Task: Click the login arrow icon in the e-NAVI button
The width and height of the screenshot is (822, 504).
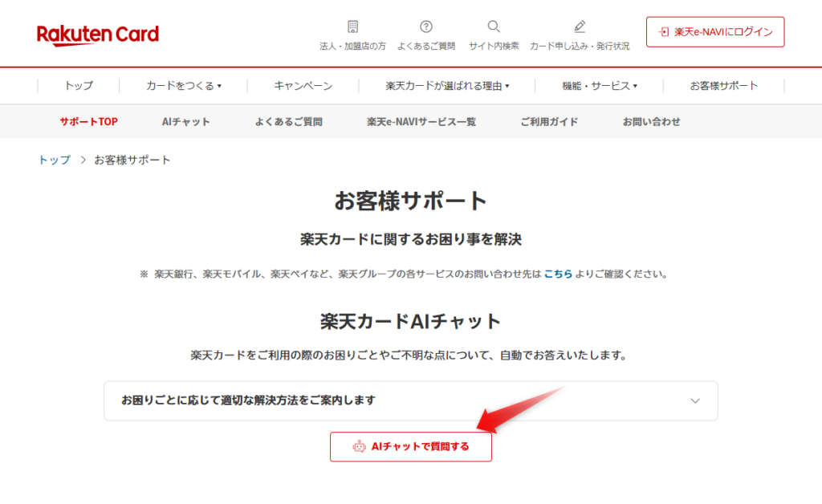Action: coord(664,32)
